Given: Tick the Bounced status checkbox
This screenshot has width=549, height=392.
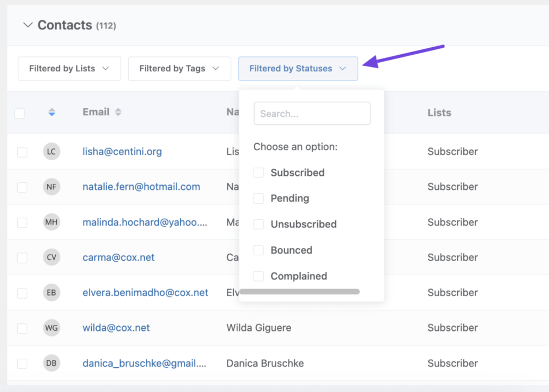Looking at the screenshot, I should point(258,250).
